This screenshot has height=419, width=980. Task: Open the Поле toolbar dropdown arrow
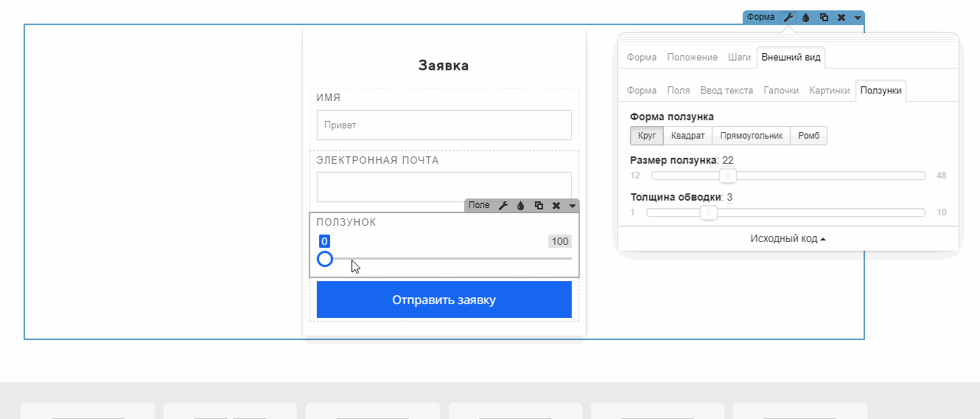point(573,206)
